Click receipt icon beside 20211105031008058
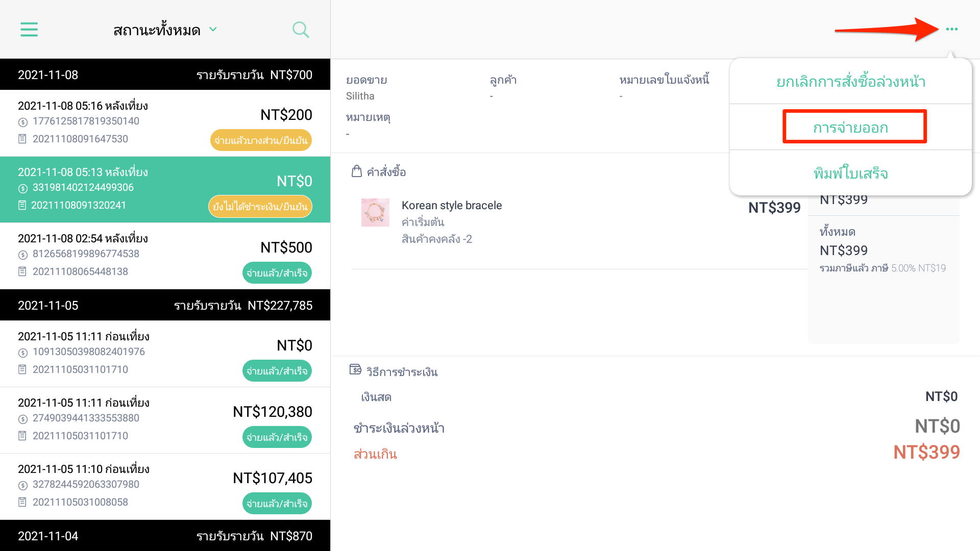 coord(22,502)
